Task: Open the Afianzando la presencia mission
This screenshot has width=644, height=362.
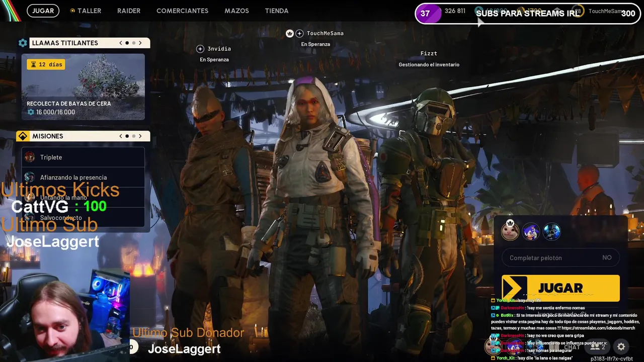Action: [x=83, y=177]
